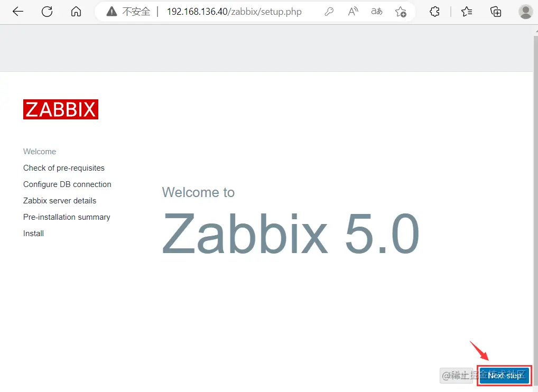Click the ZABBIX red logo
This screenshot has width=538, height=392.
point(61,109)
